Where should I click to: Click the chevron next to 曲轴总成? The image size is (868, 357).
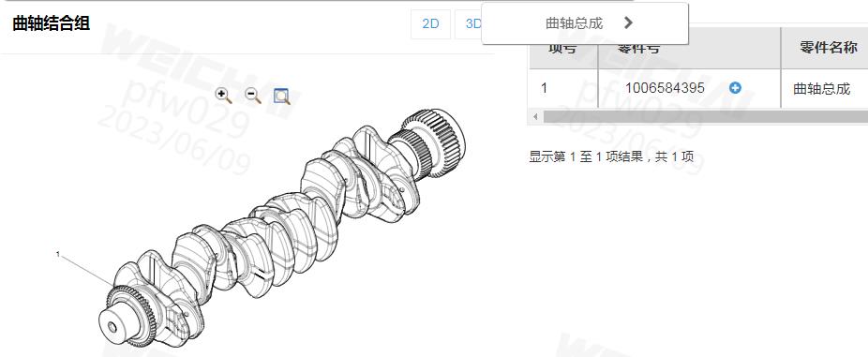[628, 22]
